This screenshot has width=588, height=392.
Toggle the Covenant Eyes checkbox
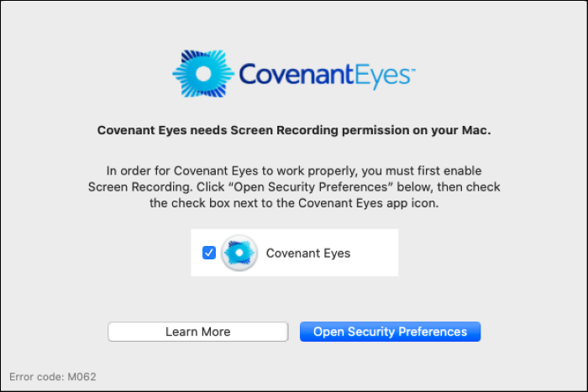[x=209, y=253]
